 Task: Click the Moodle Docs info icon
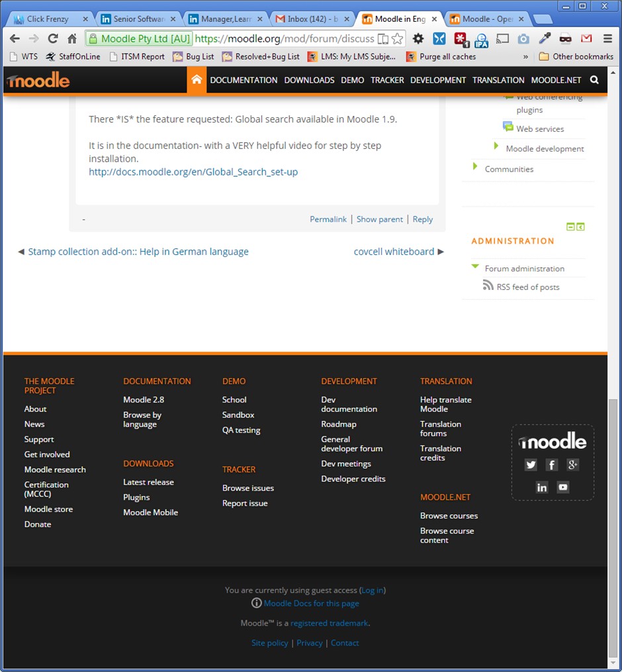[256, 603]
